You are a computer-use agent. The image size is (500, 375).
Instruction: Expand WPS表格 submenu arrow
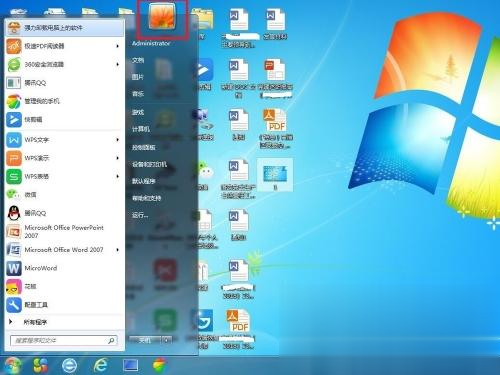tap(118, 176)
